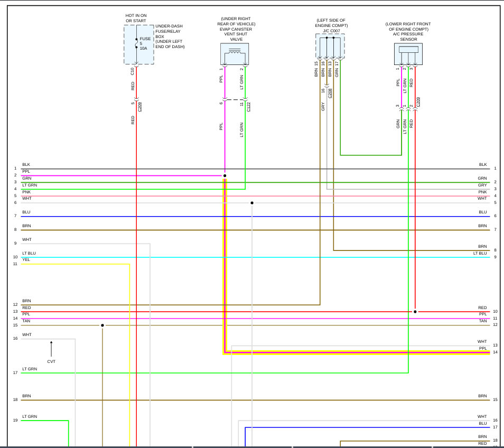
Task: Select the 'FUSE 5 10A' text
Action: point(145,43)
